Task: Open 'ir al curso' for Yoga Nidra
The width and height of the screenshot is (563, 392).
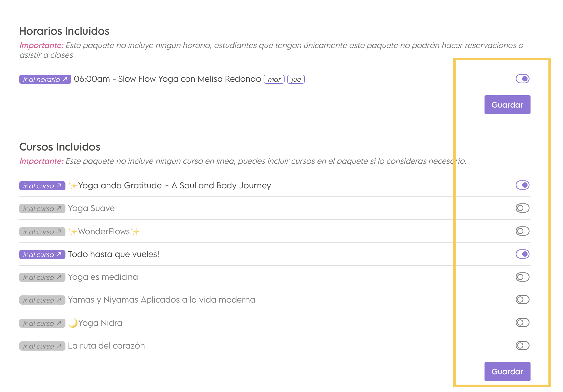Action: (x=42, y=323)
